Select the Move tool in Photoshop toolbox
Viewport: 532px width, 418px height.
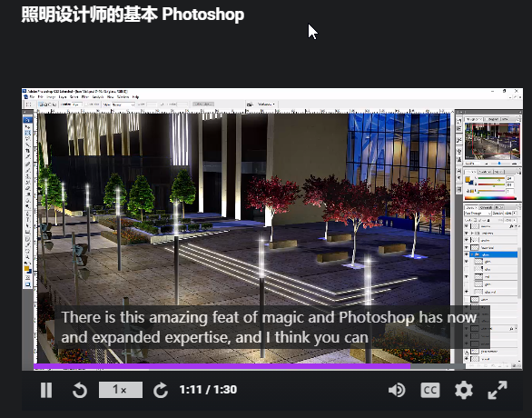27,126
